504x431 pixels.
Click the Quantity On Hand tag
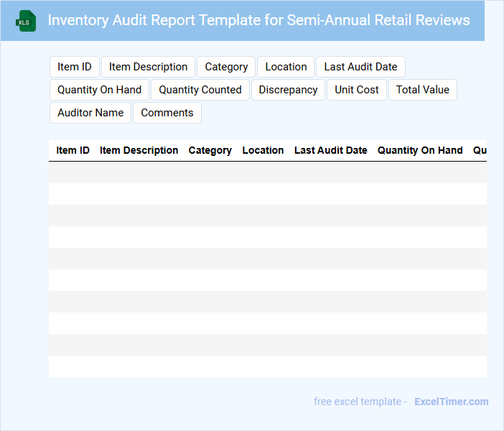pyautogui.click(x=99, y=90)
